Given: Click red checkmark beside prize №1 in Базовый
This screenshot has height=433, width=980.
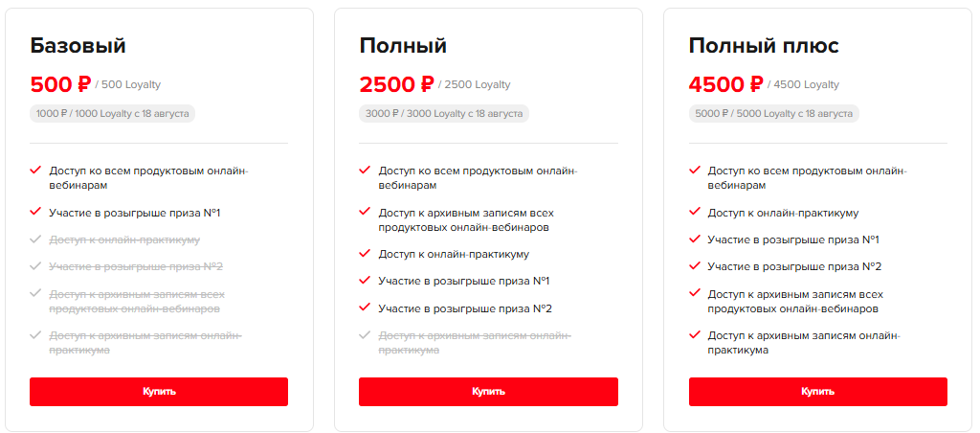Looking at the screenshot, I should click(x=35, y=212).
